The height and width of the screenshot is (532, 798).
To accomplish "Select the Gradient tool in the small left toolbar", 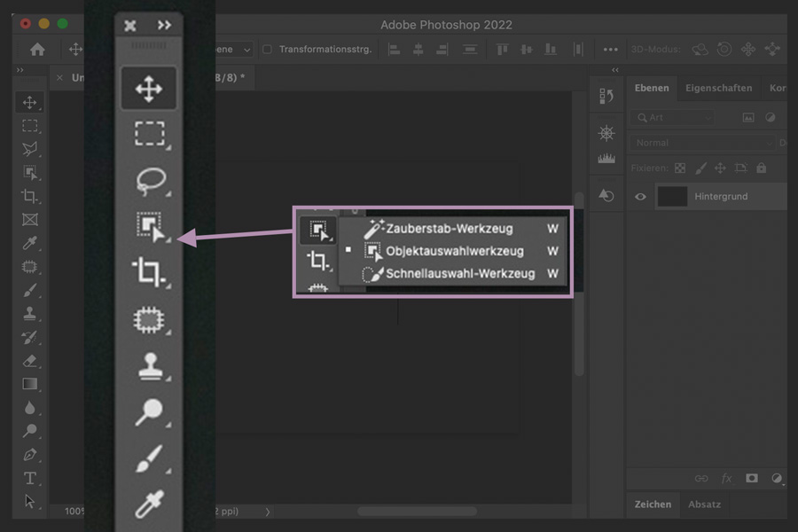I will pyautogui.click(x=30, y=384).
